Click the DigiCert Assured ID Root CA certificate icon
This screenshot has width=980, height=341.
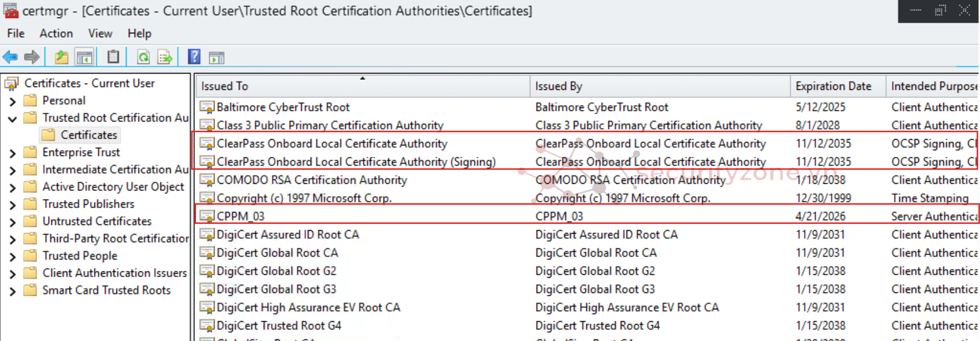click(207, 235)
